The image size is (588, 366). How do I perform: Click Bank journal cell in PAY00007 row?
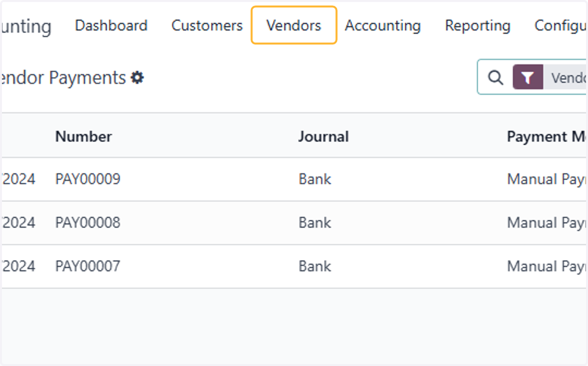(315, 266)
